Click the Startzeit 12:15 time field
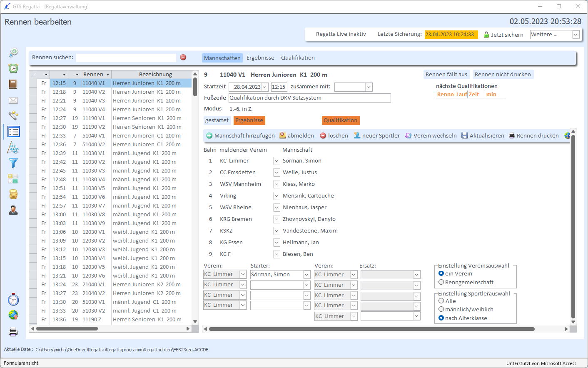The width and height of the screenshot is (588, 368). (279, 87)
